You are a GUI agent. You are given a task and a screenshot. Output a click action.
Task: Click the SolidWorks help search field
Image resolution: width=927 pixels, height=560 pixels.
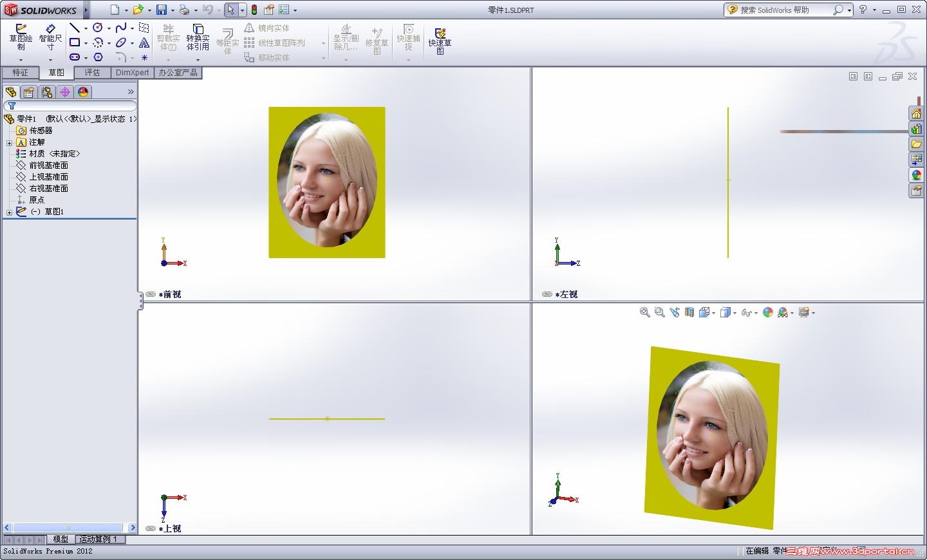click(785, 10)
